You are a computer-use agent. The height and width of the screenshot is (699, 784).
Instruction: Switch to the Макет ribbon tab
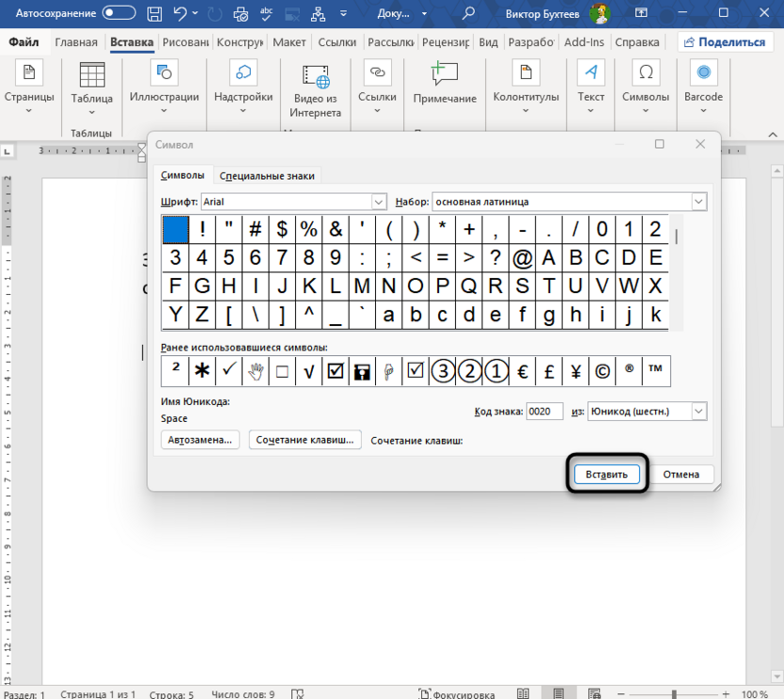[289, 42]
